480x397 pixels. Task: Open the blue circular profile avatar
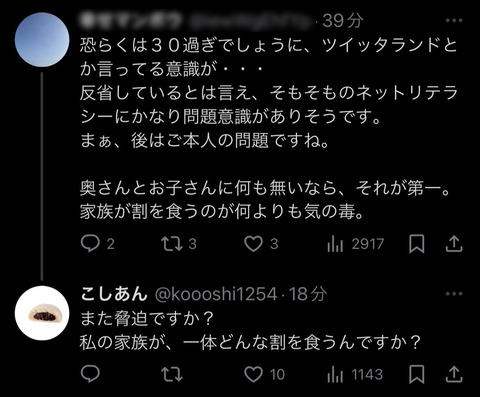42,40
